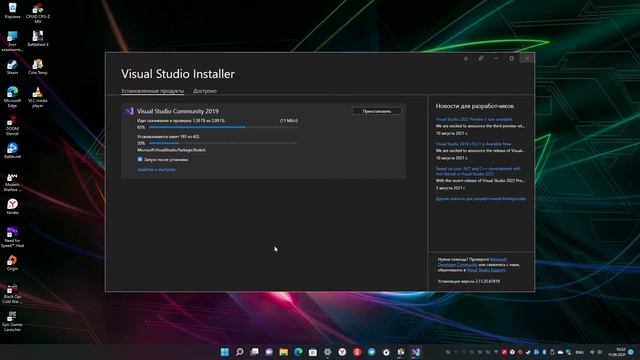Viewport: 640px width, 360px height.
Task: Open Yandex browser desktop shortcut
Action: (x=12, y=207)
